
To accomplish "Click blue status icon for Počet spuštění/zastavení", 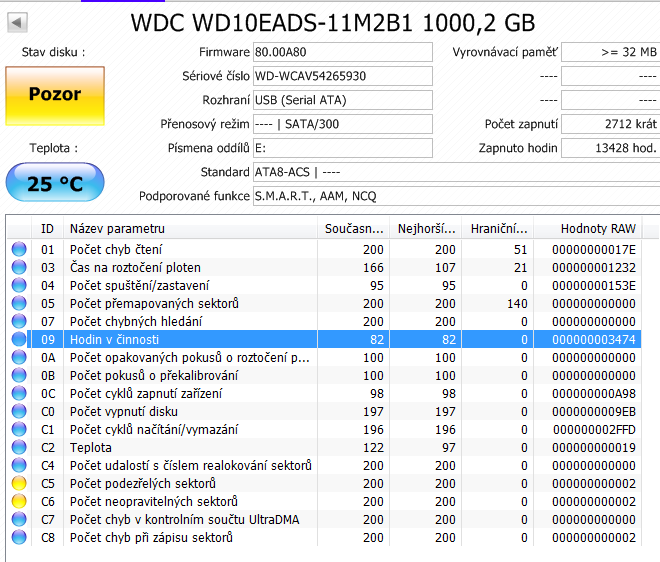I will 19,285.
